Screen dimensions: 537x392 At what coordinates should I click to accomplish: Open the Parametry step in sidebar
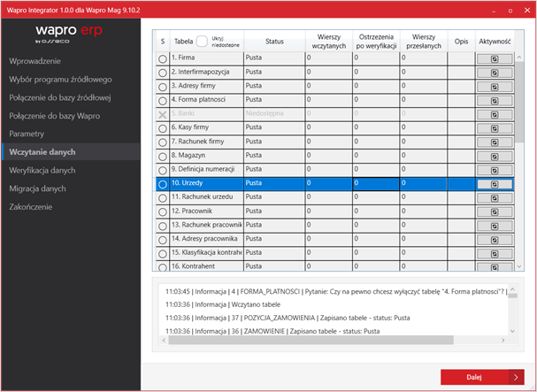click(x=27, y=133)
